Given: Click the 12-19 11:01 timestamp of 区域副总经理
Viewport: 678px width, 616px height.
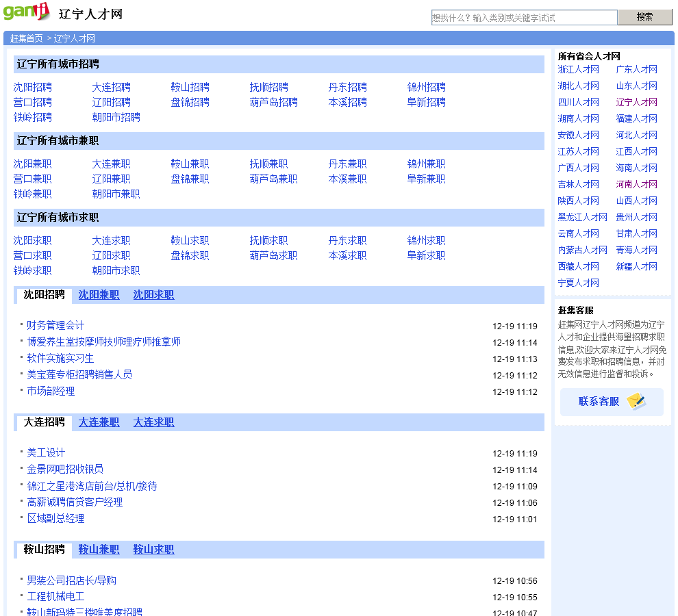Looking at the screenshot, I should point(514,519).
